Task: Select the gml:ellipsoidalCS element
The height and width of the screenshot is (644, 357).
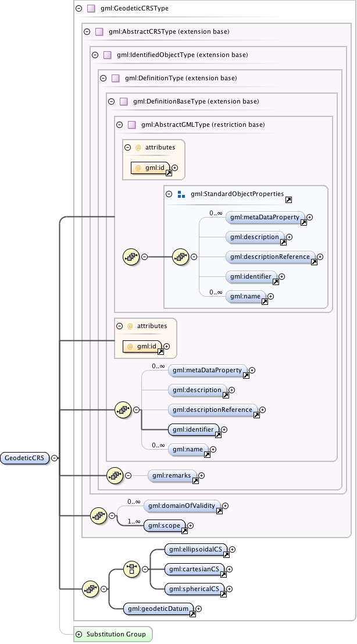Action: click(196, 550)
